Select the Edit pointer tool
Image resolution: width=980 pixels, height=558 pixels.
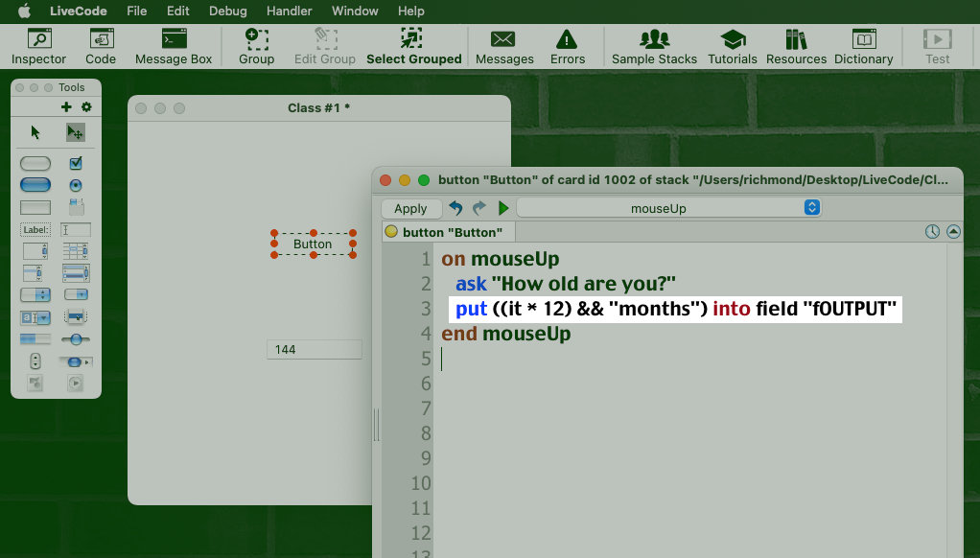(76, 133)
